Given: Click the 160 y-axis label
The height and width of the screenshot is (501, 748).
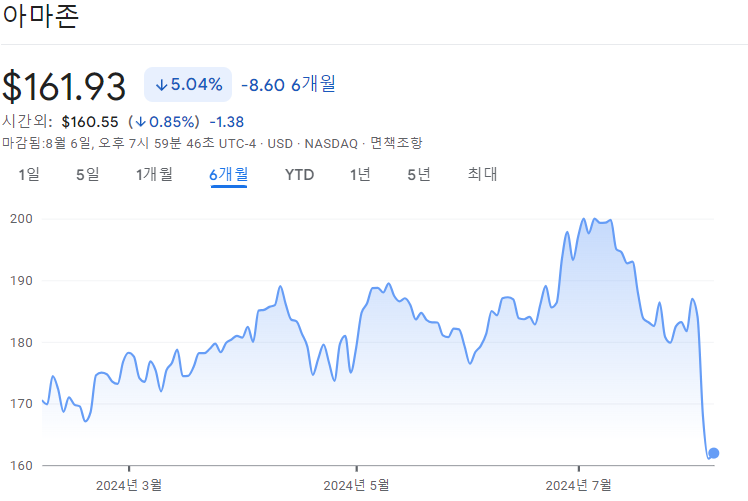Looking at the screenshot, I should (21, 466).
